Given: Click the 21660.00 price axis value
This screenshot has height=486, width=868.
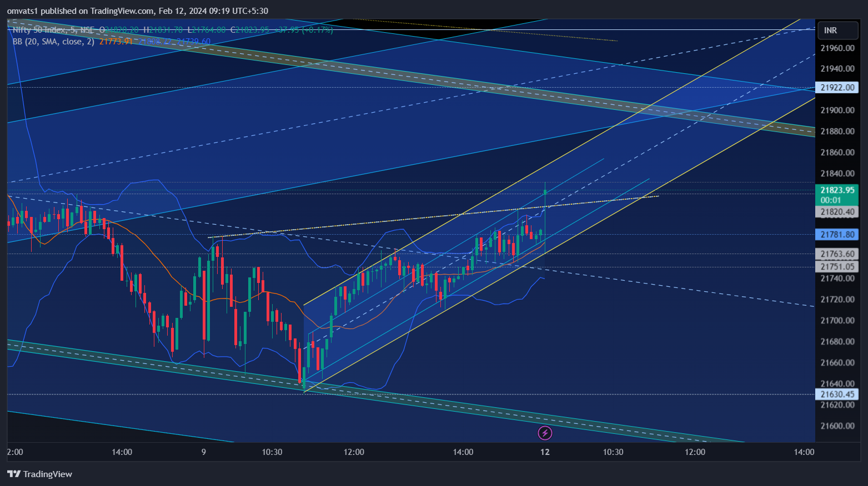Looking at the screenshot, I should pos(837,363).
